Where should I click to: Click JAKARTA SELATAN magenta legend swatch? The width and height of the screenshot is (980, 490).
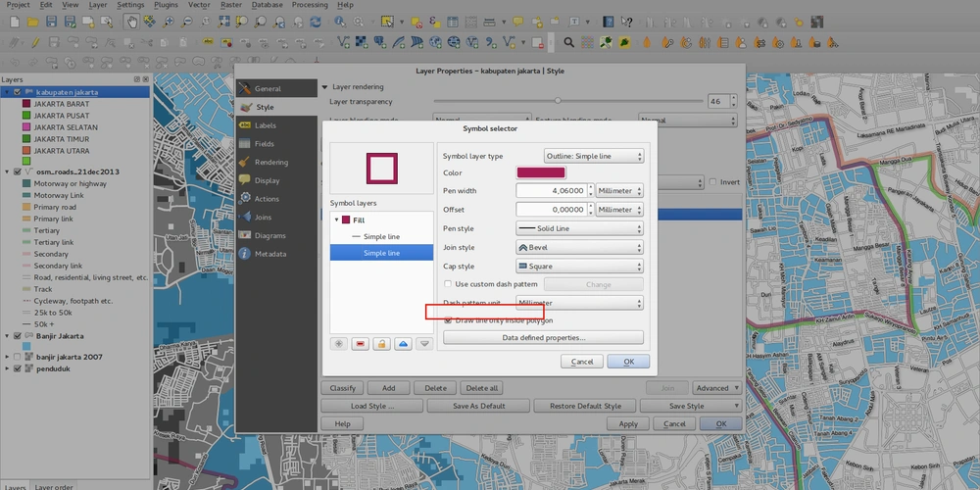click(x=26, y=127)
